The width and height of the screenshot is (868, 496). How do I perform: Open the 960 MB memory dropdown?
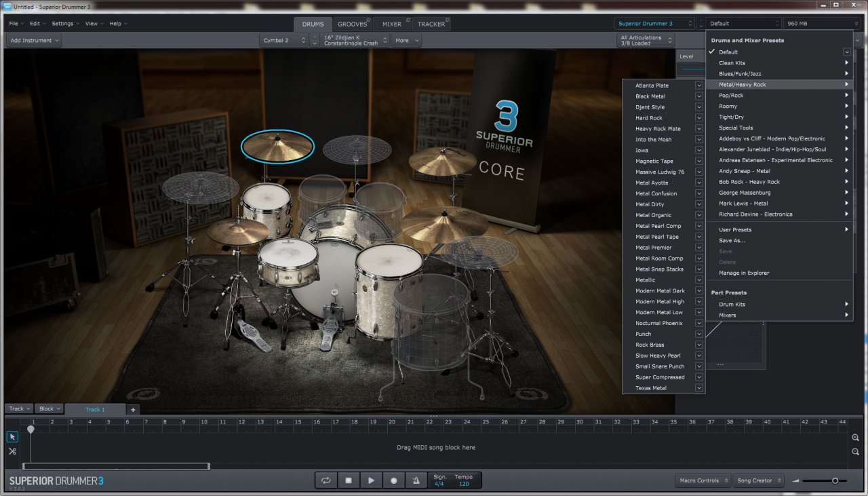pyautogui.click(x=823, y=24)
